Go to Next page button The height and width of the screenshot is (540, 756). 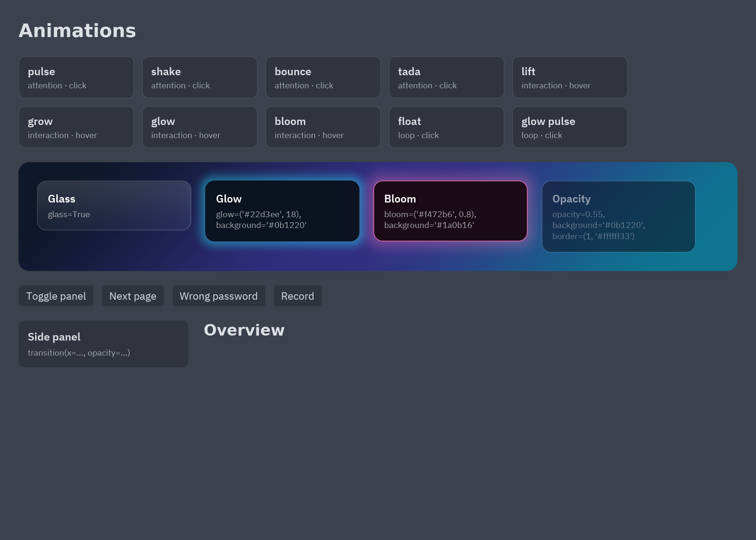point(133,296)
